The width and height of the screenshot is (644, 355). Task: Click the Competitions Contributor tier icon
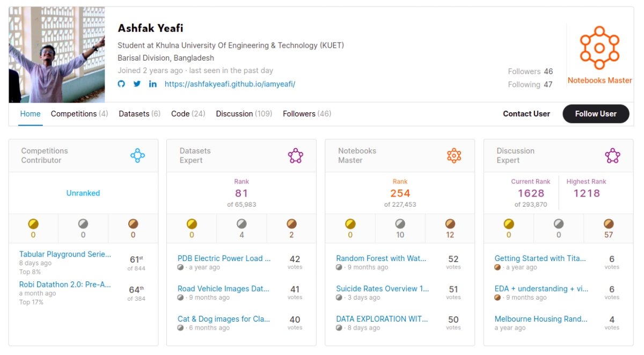[138, 156]
